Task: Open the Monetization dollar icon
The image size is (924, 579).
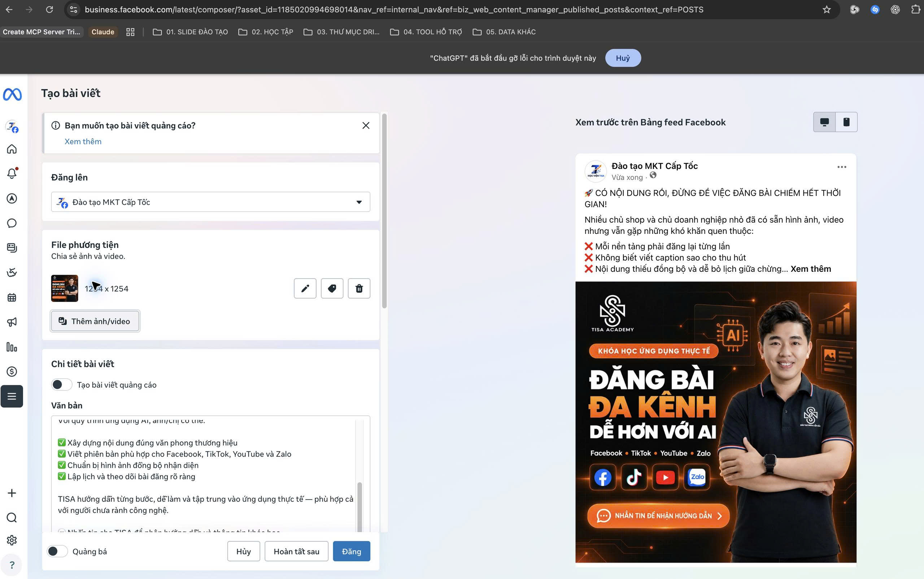Action: [12, 371]
